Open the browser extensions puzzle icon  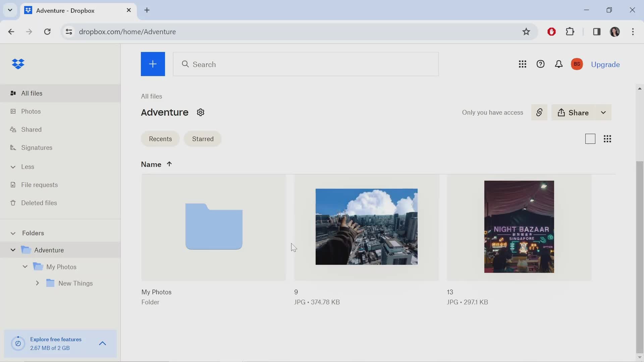coord(570,32)
